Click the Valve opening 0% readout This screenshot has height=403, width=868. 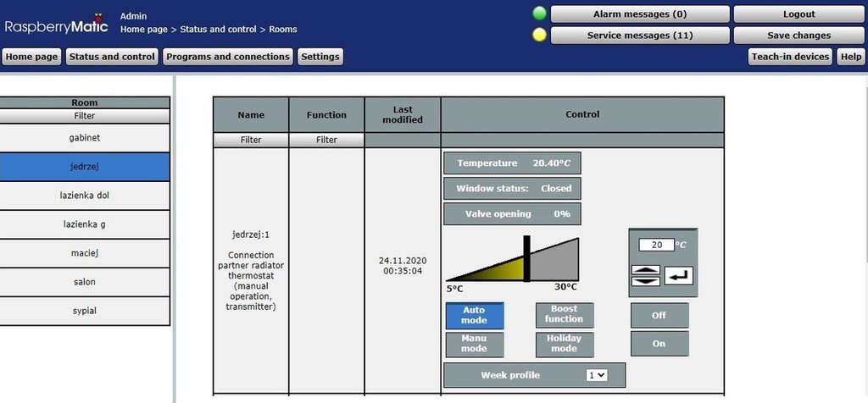pos(512,214)
